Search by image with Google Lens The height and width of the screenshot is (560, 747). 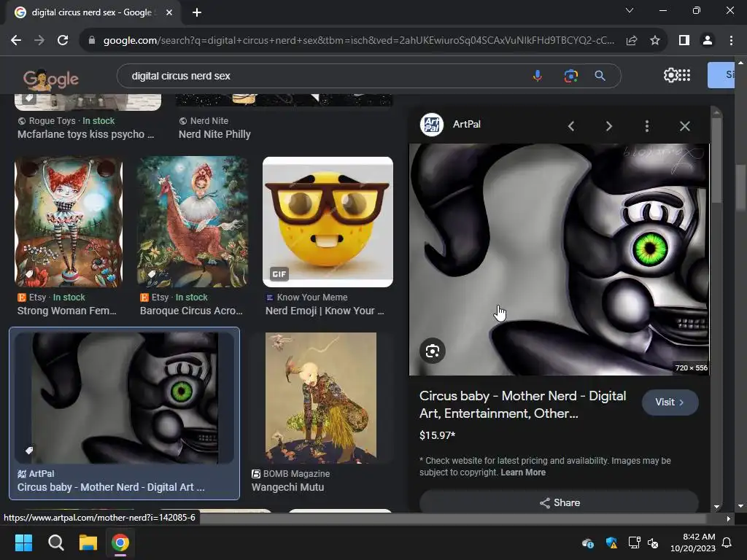pyautogui.click(x=570, y=76)
